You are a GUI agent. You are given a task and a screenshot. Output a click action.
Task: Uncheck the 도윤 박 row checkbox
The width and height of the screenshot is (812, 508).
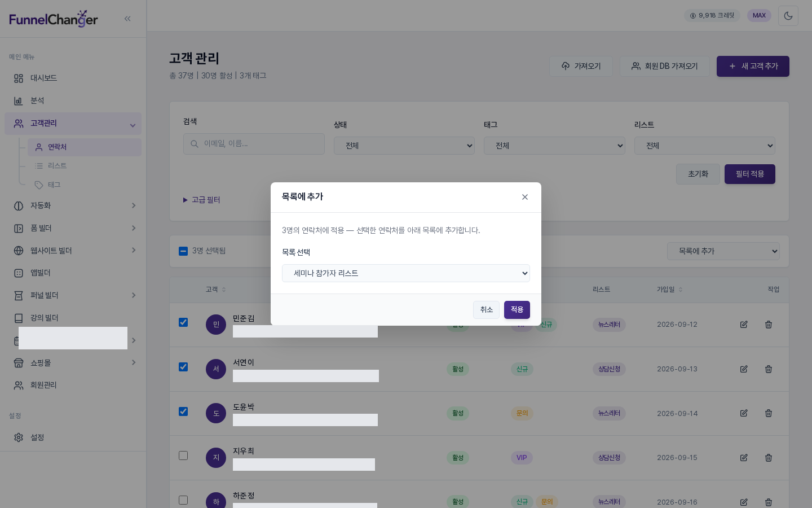click(x=183, y=411)
